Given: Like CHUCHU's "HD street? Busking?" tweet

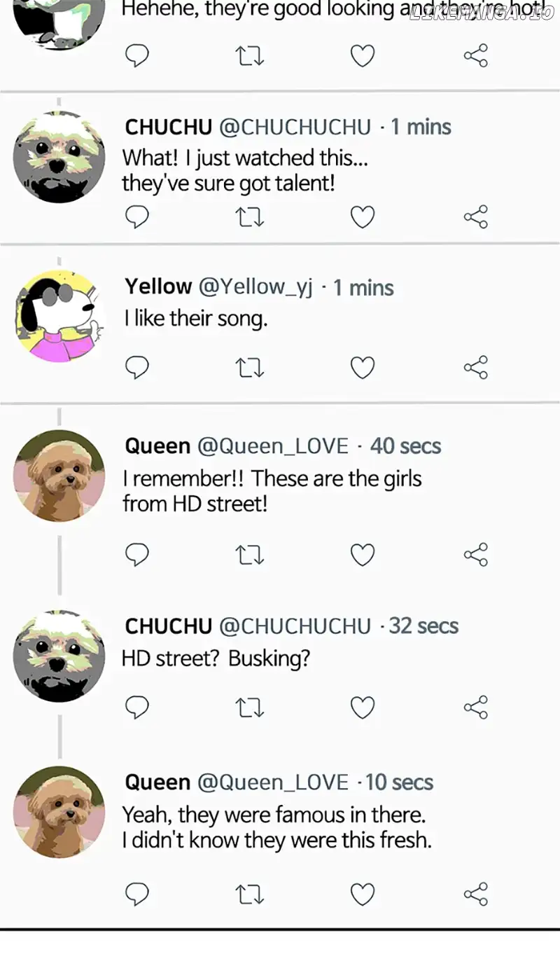Looking at the screenshot, I should point(362,708).
